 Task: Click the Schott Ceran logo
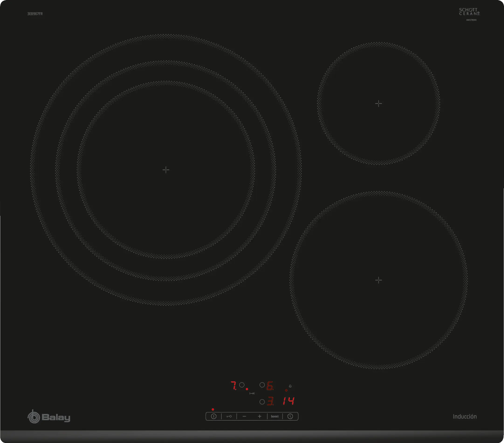coord(469,12)
